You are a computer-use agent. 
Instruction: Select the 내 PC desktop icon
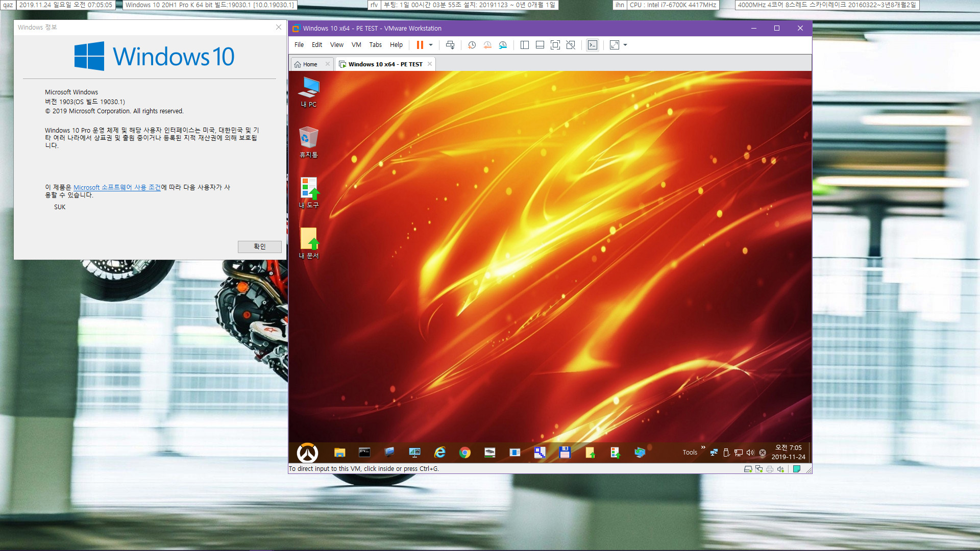(x=308, y=92)
